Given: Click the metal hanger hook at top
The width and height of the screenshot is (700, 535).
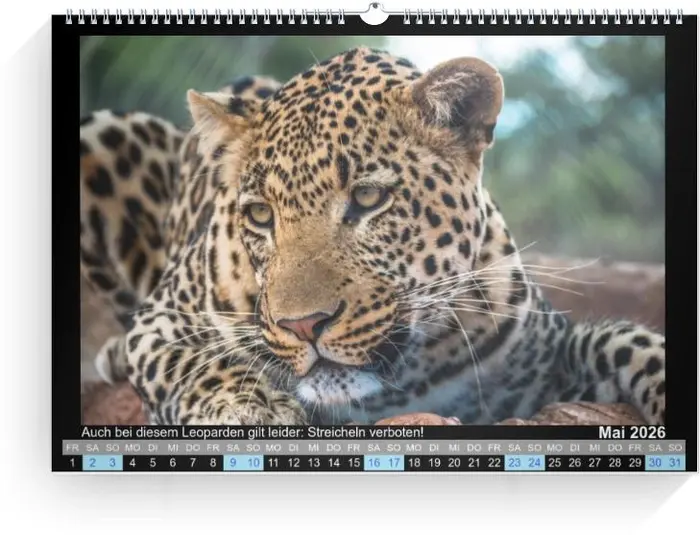Looking at the screenshot, I should (x=374, y=14).
